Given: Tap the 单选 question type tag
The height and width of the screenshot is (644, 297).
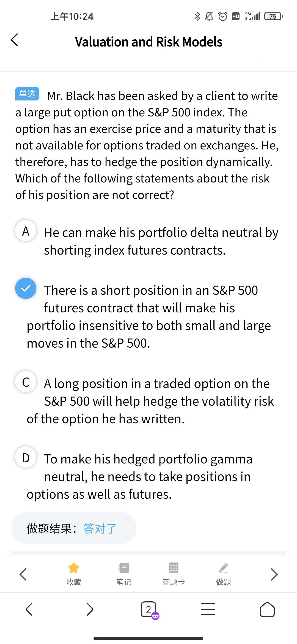Looking at the screenshot, I should (x=27, y=94).
